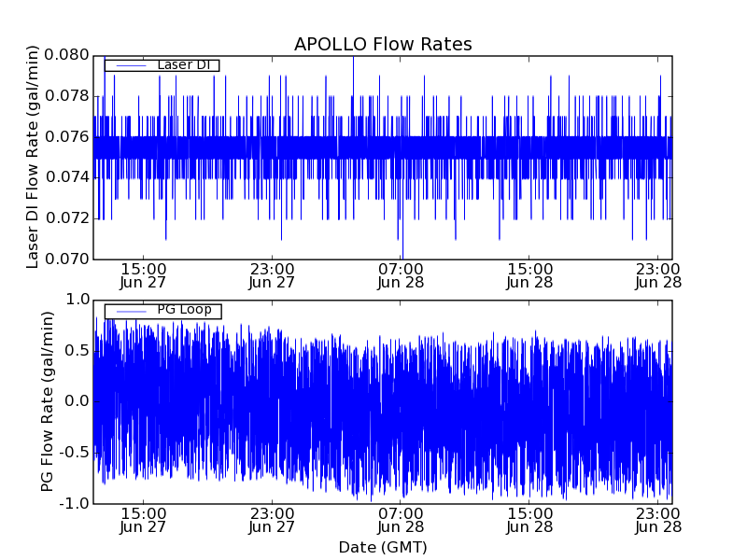Click the 'Date (GMT)' x-axis label
The height and width of the screenshot is (560, 747).
(383, 548)
